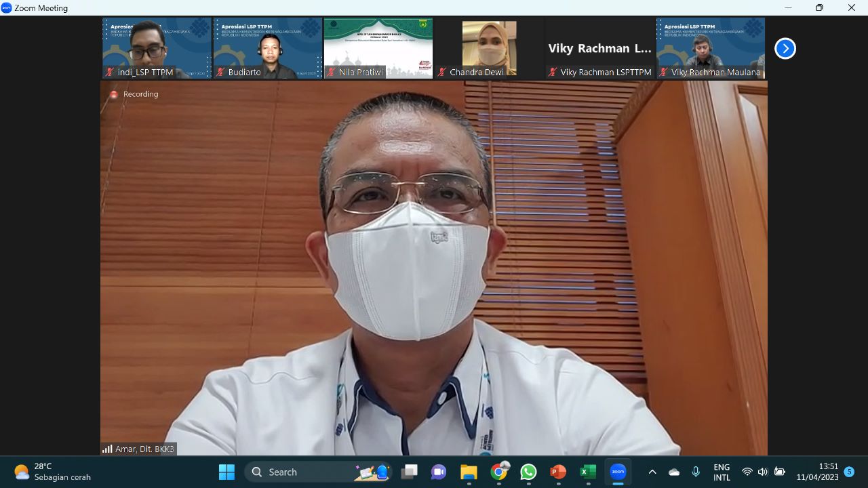The image size is (868, 488).
Task: Switch to Excel in the taskbar
Action: (x=588, y=472)
